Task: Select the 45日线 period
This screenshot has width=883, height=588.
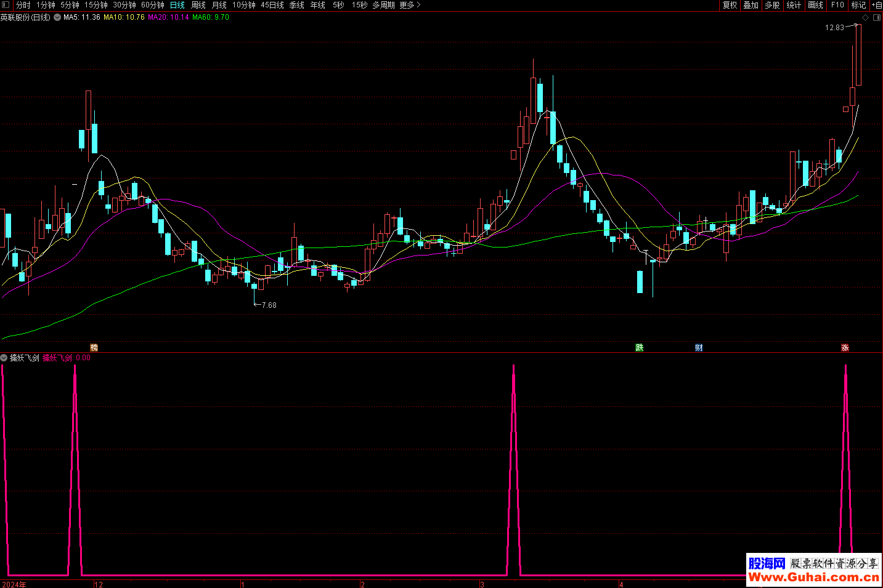Action: pyautogui.click(x=272, y=5)
